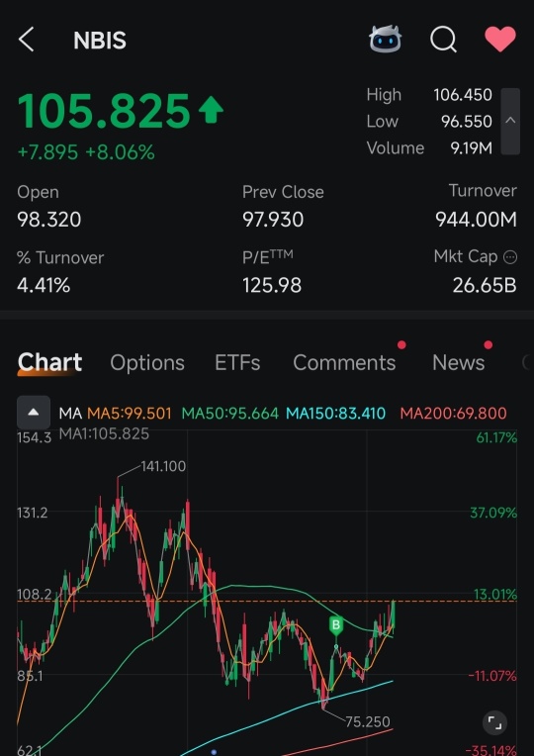Open the Comments tab
Viewport: 534px width, 756px height.
[x=344, y=362]
